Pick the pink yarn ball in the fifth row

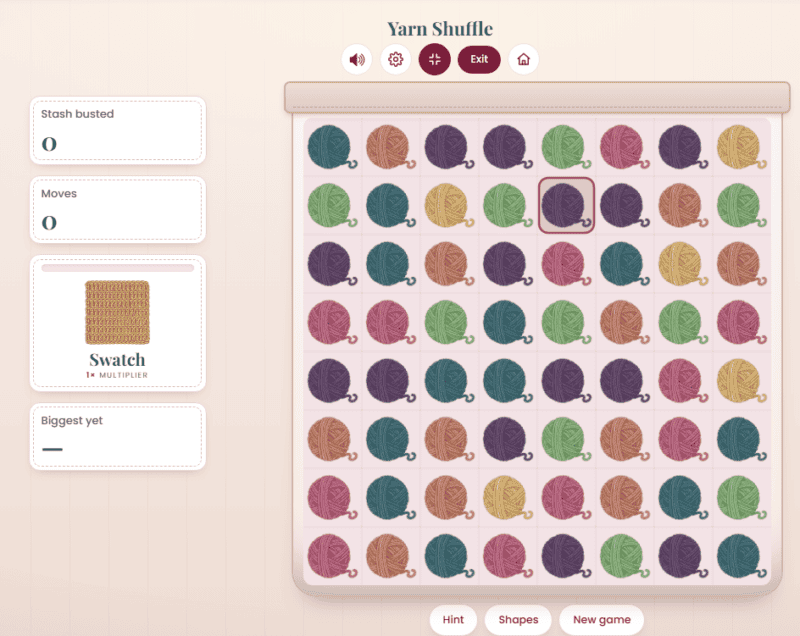coord(683,381)
